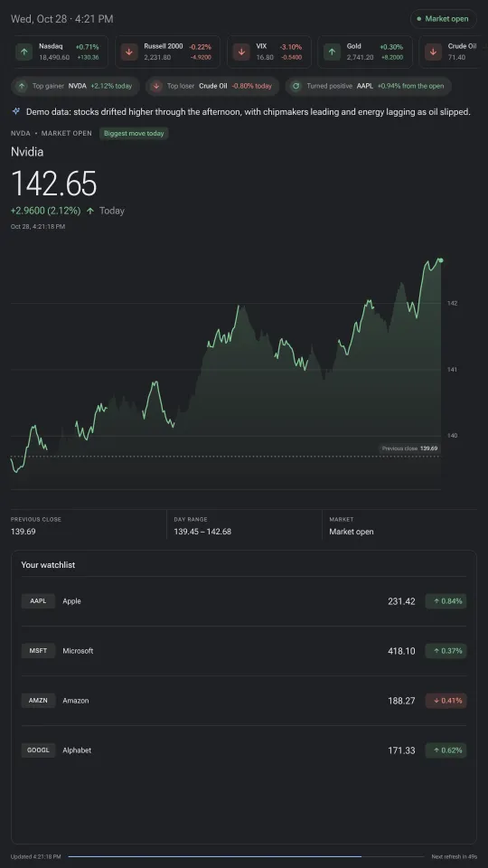488x868 pixels.
Task: Click the up arrow next to Today
Action: [90, 211]
